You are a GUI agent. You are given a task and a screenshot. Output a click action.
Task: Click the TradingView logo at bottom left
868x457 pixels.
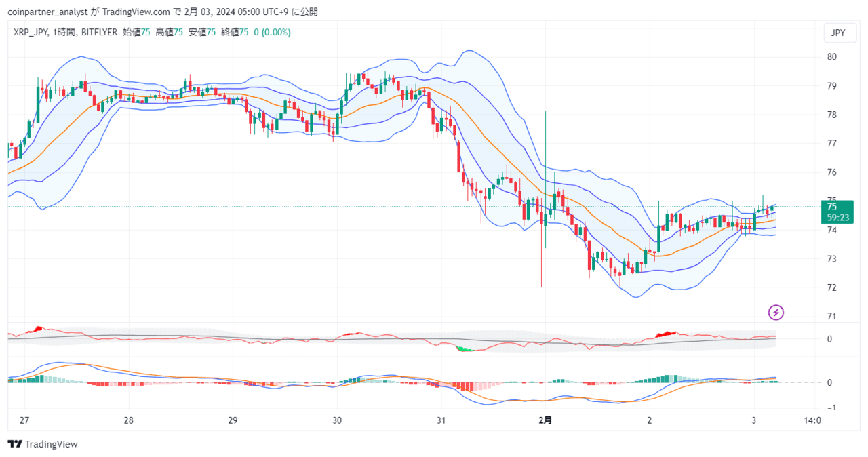coord(43,444)
